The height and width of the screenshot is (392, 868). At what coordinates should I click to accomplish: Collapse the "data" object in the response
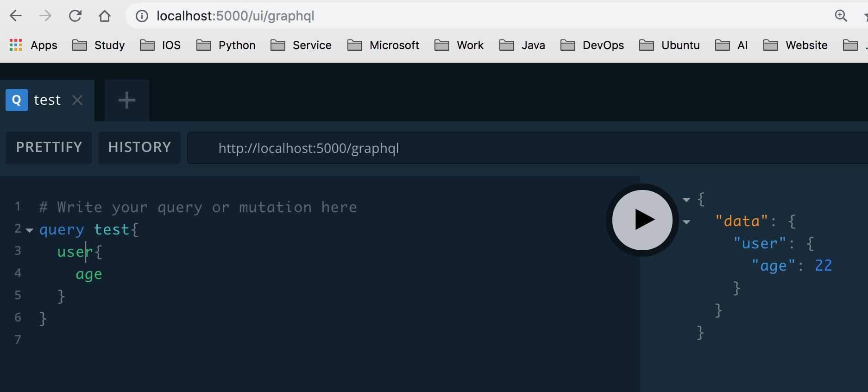click(x=686, y=222)
